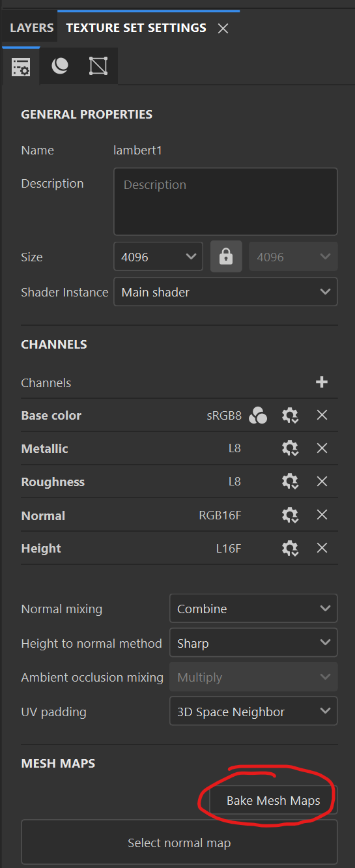
Task: Click the Normal channel label
Action: tap(43, 515)
